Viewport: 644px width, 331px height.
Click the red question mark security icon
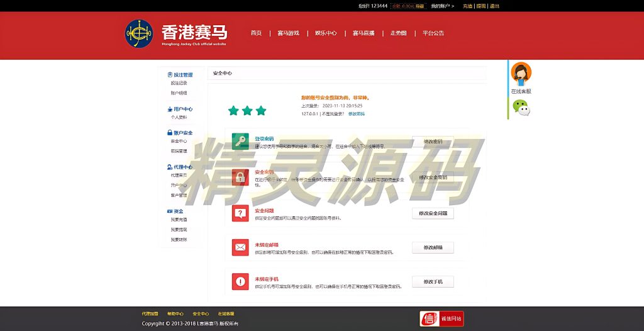click(240, 213)
